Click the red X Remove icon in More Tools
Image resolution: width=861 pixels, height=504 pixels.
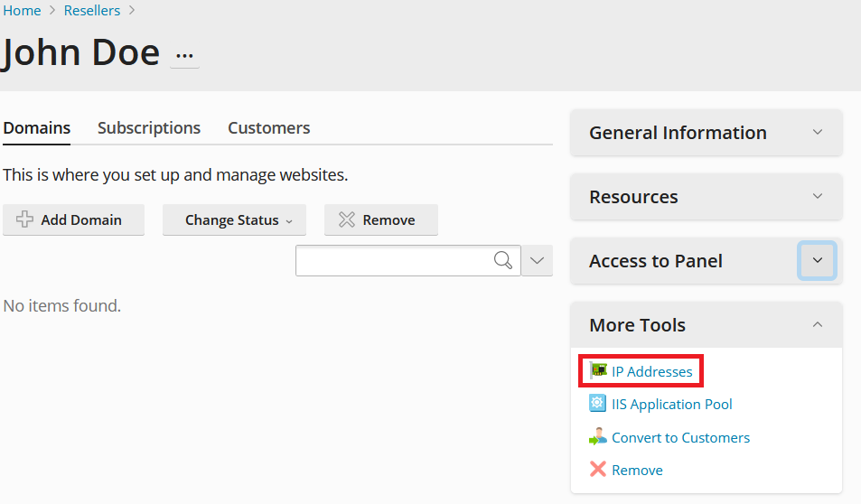coord(597,470)
